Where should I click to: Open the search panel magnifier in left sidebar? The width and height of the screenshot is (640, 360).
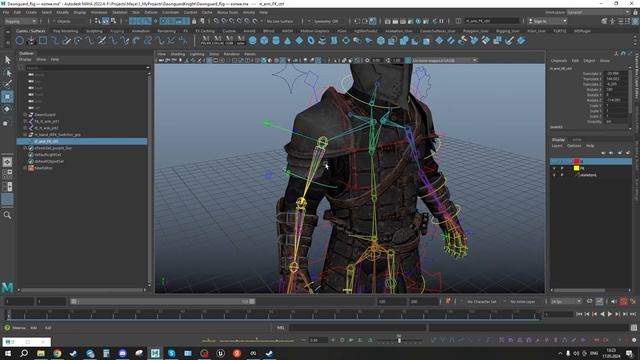coord(7,215)
